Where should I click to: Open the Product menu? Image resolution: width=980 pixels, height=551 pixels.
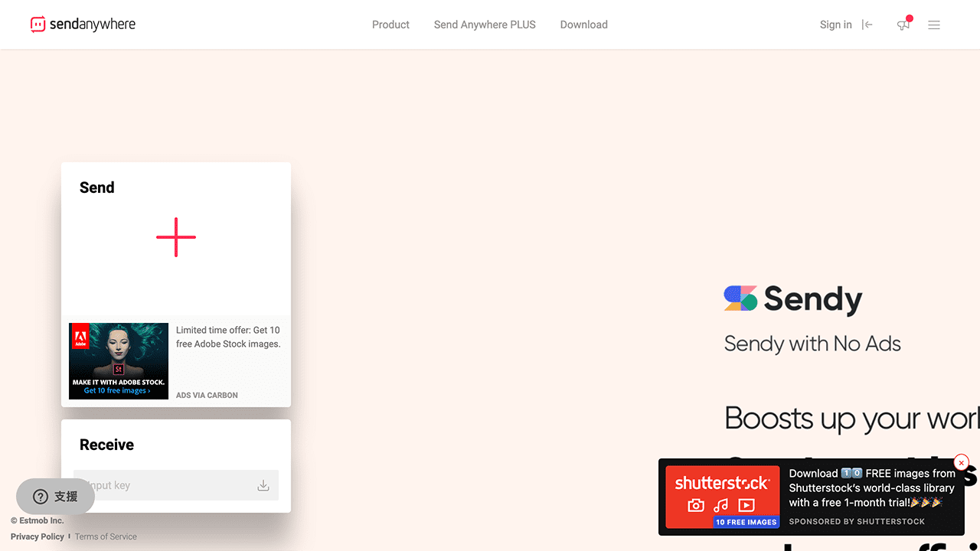pyautogui.click(x=390, y=24)
